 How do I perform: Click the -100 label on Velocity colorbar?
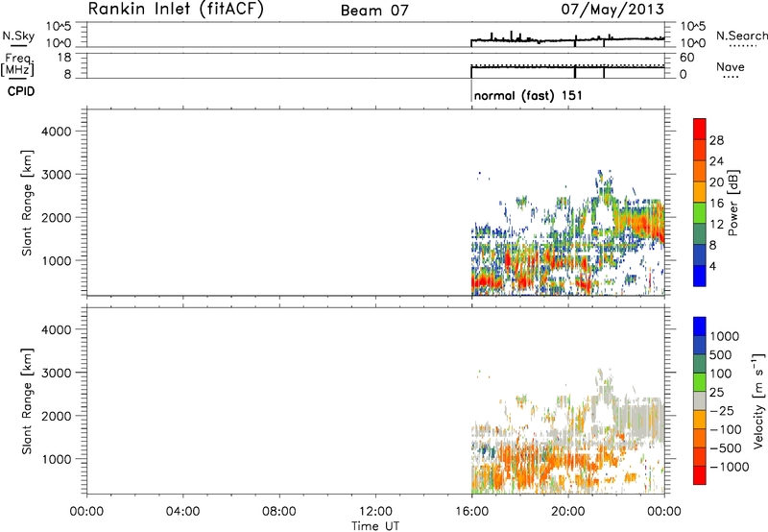click(x=726, y=429)
